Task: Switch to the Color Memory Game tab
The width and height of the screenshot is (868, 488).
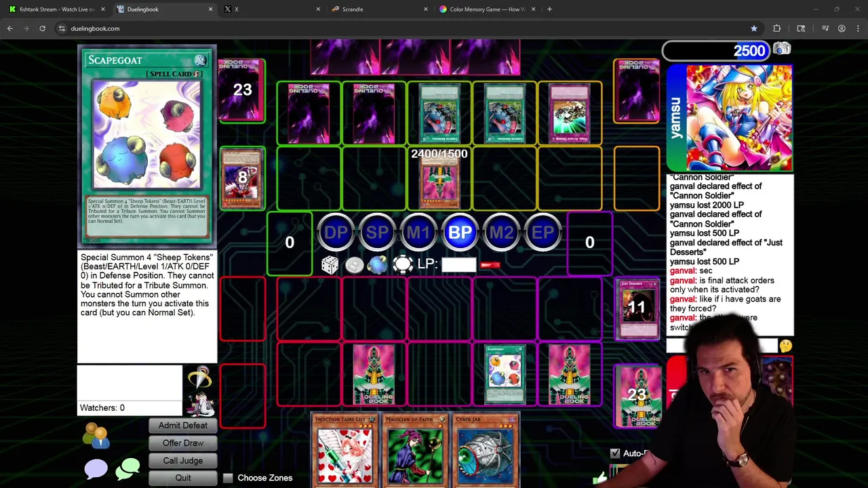Action: coord(487,9)
